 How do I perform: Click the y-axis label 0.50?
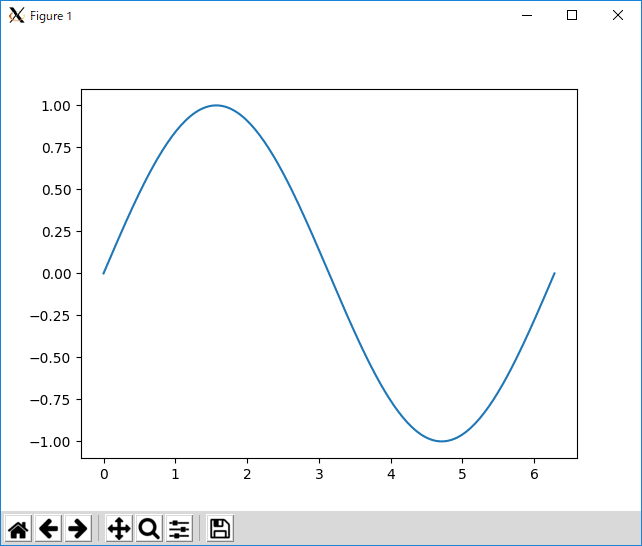tap(56, 190)
